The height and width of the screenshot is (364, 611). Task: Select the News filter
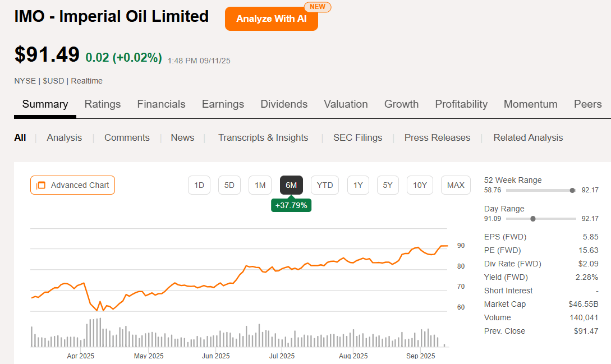pyautogui.click(x=182, y=137)
